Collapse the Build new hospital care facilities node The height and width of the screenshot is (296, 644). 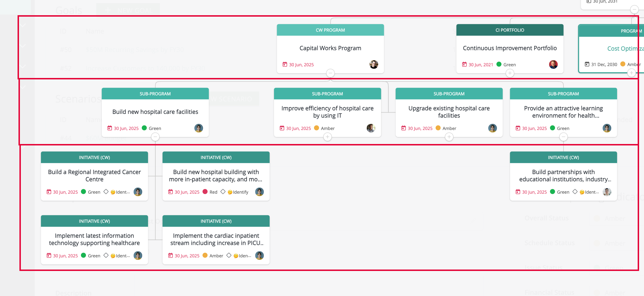coord(155,137)
